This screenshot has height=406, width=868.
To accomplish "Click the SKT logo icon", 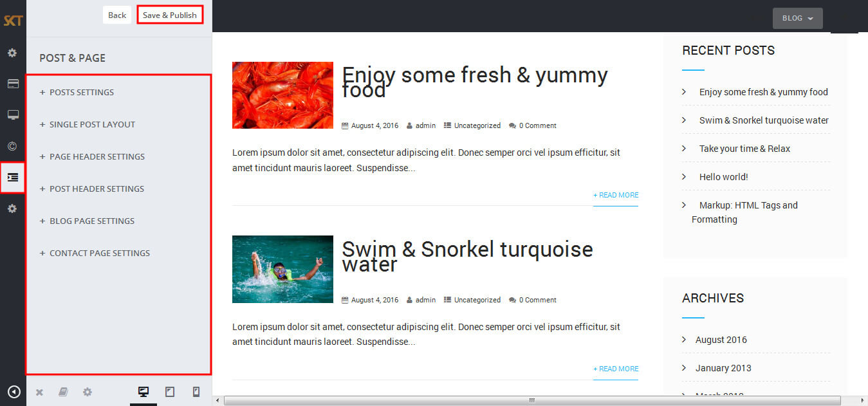I will pyautogui.click(x=13, y=21).
